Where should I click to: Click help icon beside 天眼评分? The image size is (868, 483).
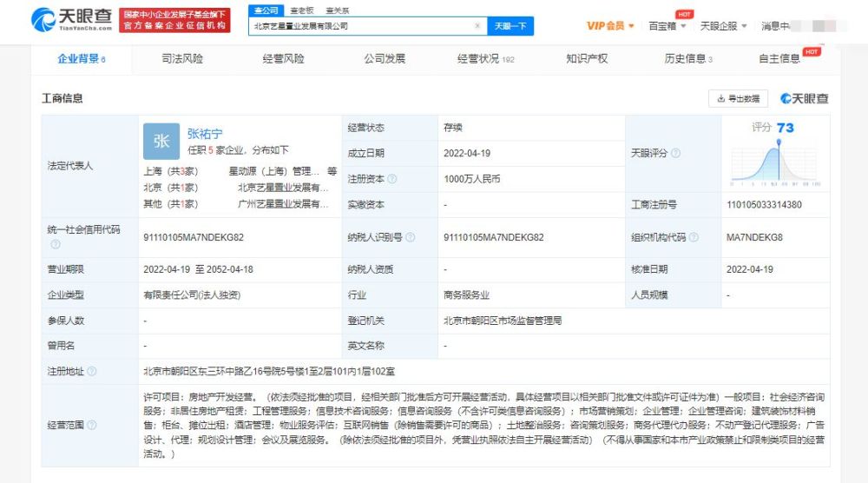(675, 154)
